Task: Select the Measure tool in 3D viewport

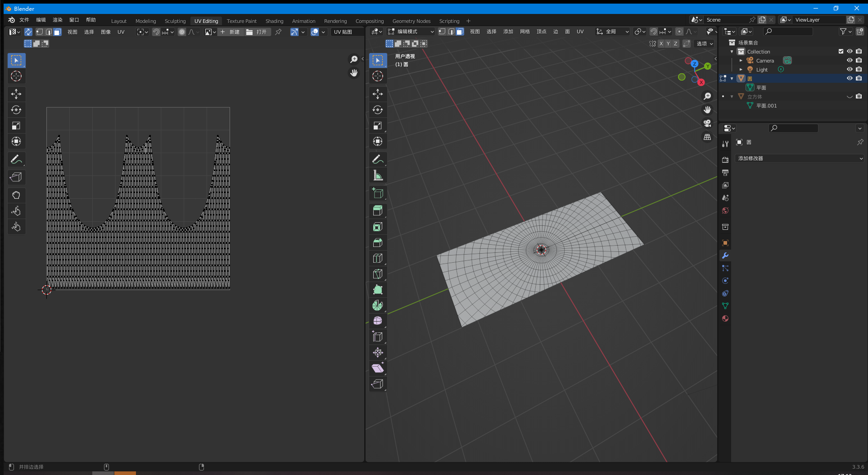Action: click(378, 175)
